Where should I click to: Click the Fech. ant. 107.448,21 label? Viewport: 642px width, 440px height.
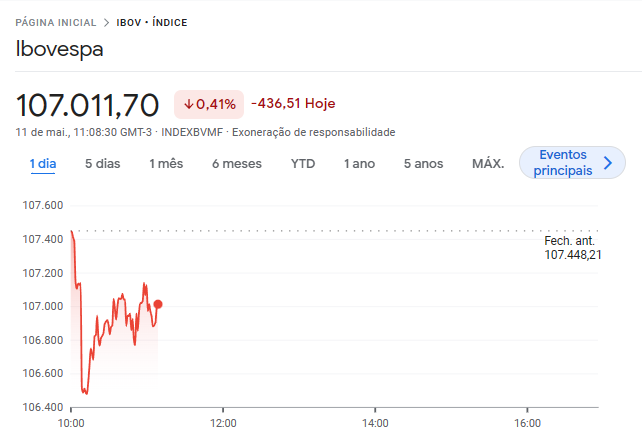pos(572,248)
